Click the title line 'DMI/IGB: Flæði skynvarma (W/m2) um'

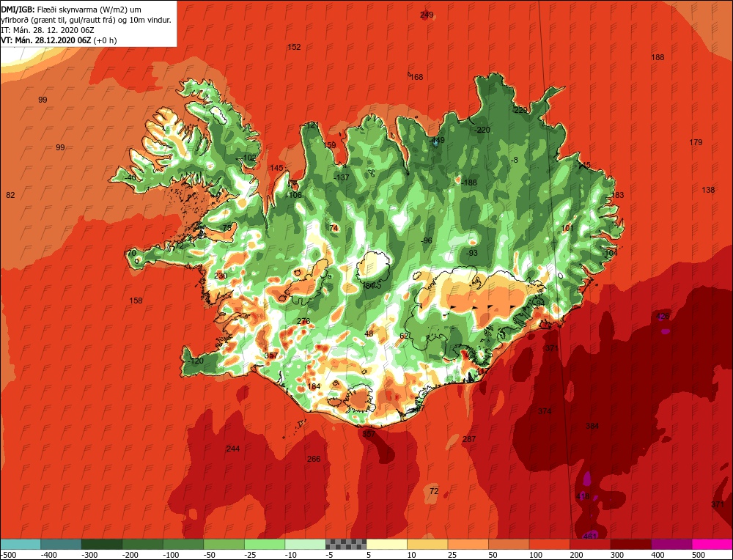click(x=71, y=10)
